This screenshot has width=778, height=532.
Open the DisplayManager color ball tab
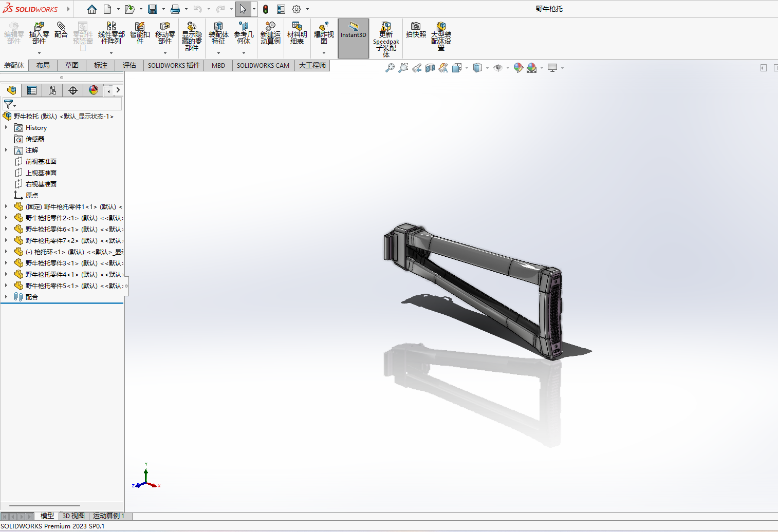94,90
